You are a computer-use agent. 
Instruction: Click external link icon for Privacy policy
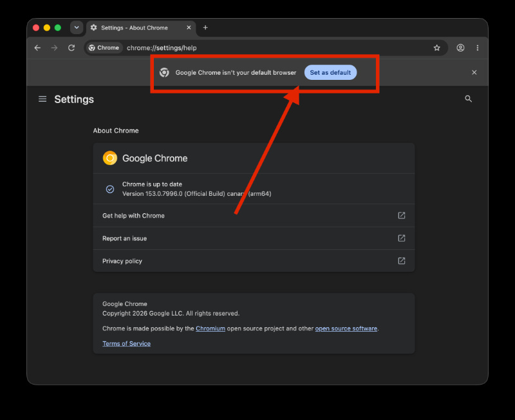coord(401,261)
